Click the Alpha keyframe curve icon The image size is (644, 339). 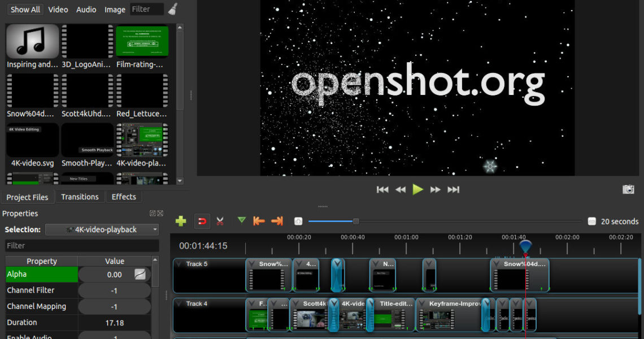[x=140, y=274]
